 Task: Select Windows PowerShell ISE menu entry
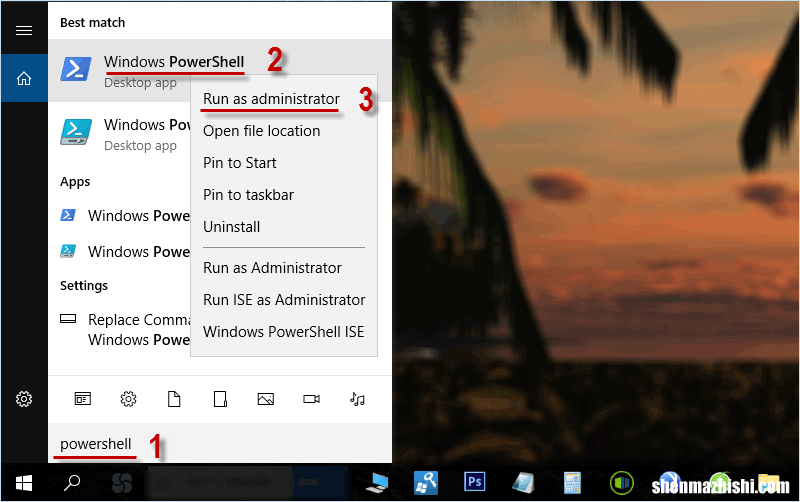click(284, 332)
